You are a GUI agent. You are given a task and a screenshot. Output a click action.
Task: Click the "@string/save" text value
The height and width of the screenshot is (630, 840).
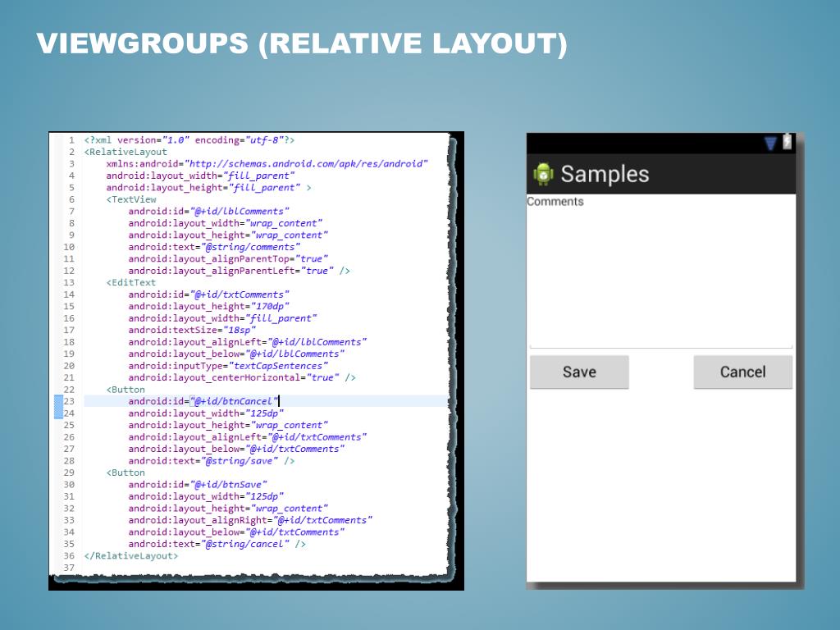coord(240,461)
